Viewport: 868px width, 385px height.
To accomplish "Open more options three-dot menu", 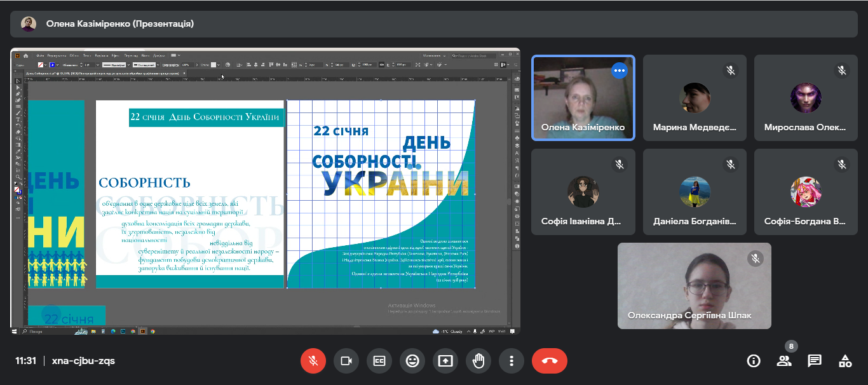I will 512,361.
